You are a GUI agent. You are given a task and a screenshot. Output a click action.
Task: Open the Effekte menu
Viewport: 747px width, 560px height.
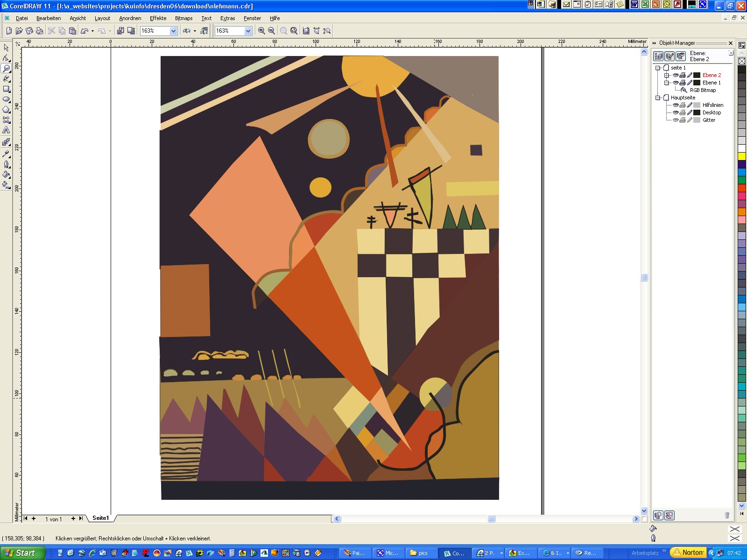pyautogui.click(x=158, y=18)
